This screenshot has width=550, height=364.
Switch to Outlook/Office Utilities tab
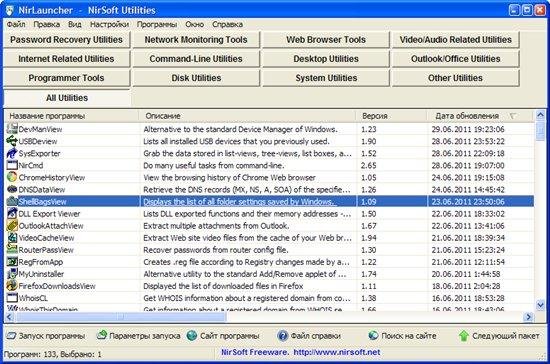tap(456, 59)
